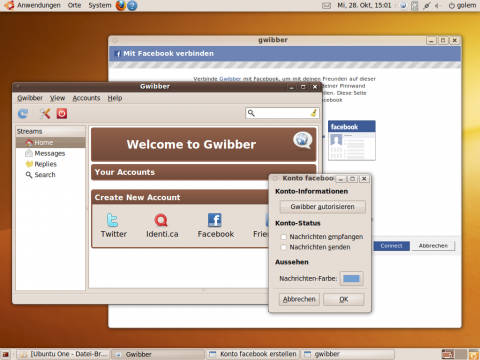Open the Help menu in Gwibber
The image size is (480, 360).
(115, 98)
